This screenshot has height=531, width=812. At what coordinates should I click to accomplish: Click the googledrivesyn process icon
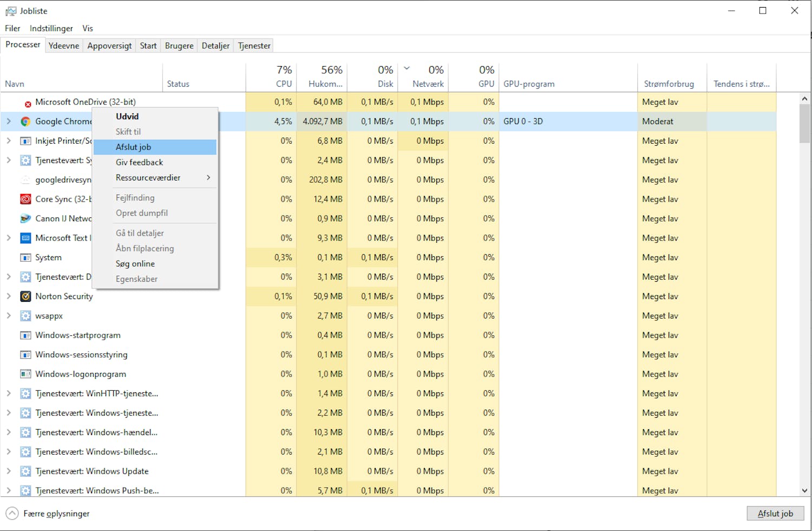coord(25,179)
